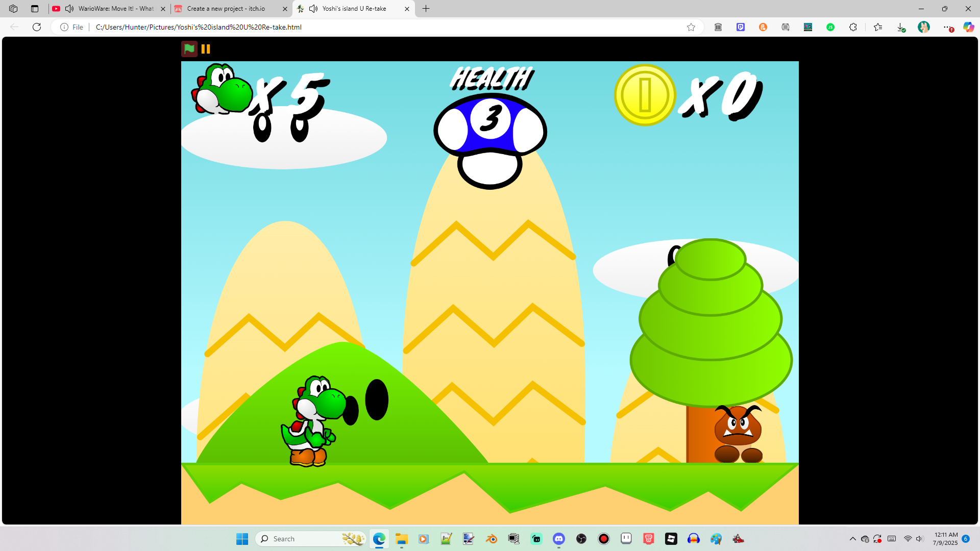Click the taskbar Search box
The width and height of the screenshot is (980, 551).
coord(311,539)
